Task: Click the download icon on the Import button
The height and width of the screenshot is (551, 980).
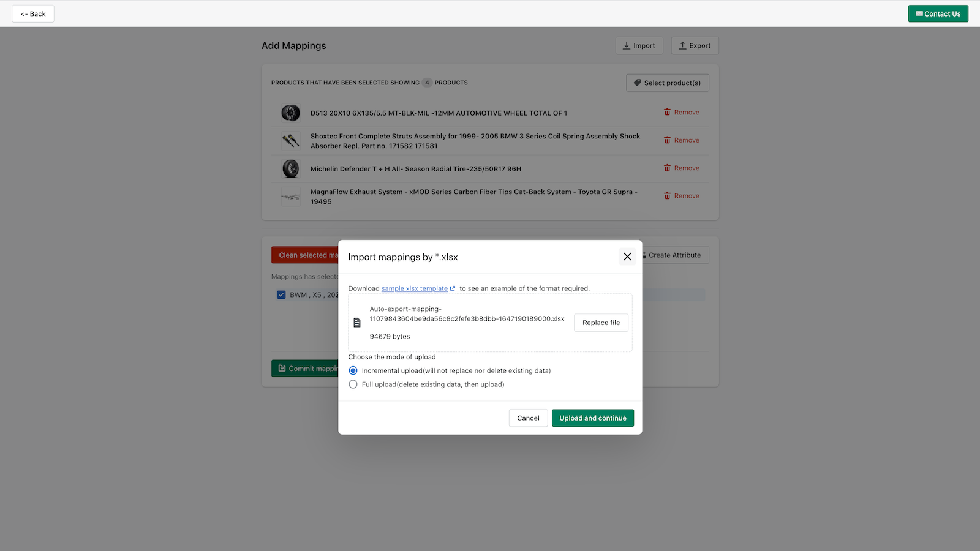Action: [x=626, y=45]
